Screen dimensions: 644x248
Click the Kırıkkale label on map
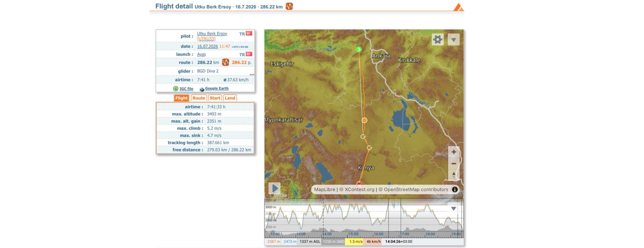coord(409,60)
